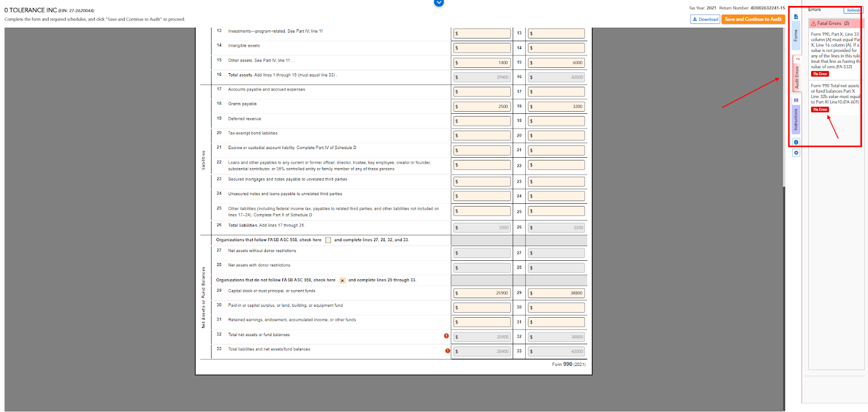The image size is (868, 412).
Task: Click the Download button
Action: (705, 19)
